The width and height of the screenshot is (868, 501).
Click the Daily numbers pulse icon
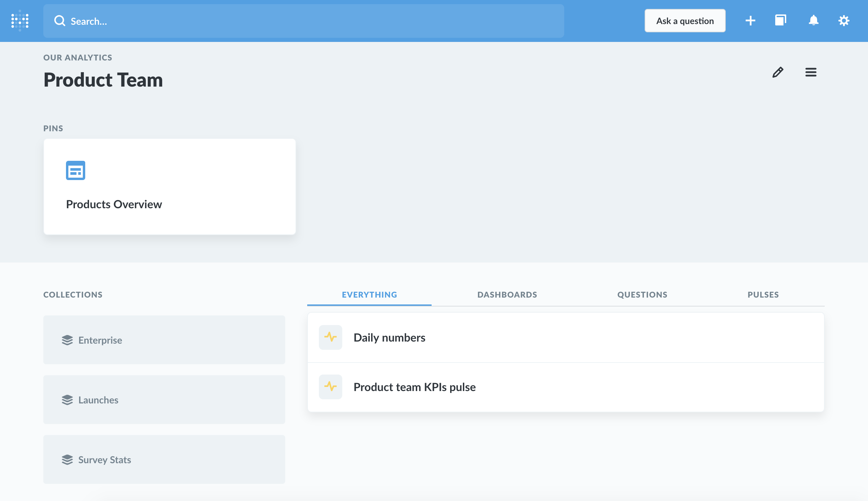331,337
